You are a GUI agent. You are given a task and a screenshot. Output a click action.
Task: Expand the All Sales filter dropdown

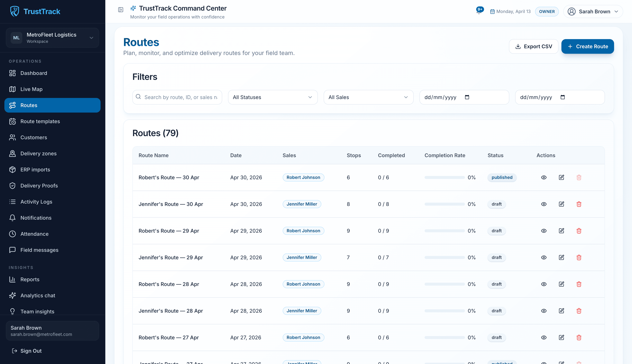point(368,97)
